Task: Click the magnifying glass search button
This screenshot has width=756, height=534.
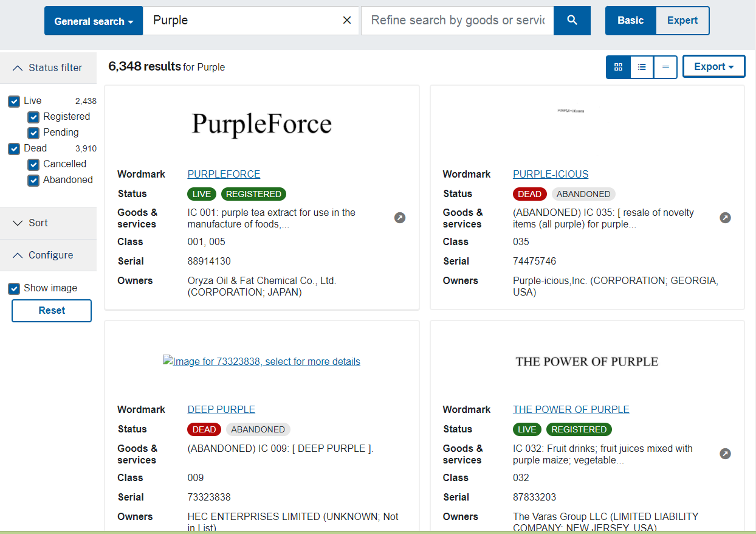Action: 572,21
